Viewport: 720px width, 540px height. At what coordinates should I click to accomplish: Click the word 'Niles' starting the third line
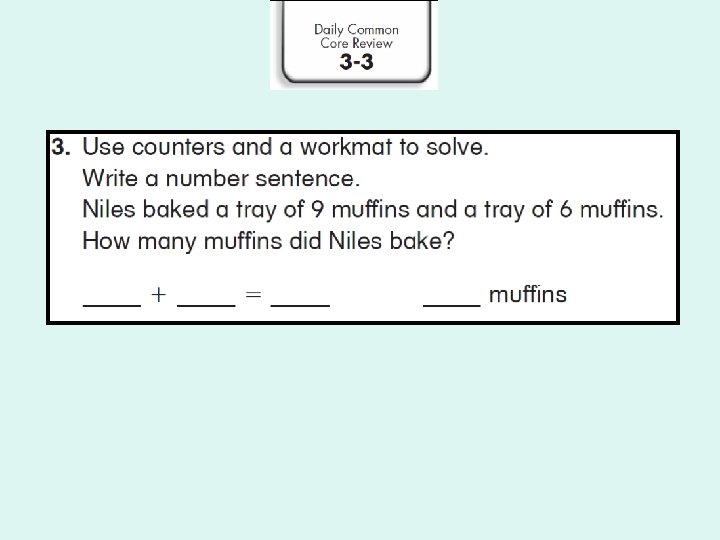(109, 209)
